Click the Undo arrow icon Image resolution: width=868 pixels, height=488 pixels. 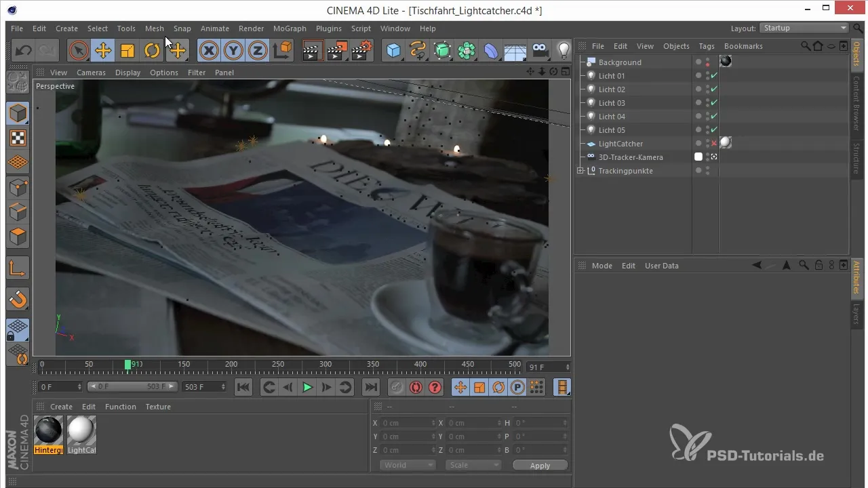click(24, 51)
